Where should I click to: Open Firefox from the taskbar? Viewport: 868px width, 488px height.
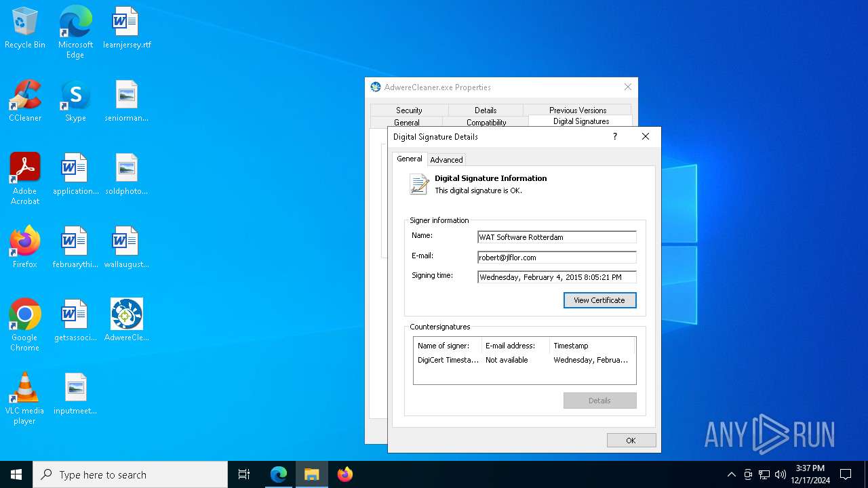[x=345, y=474]
